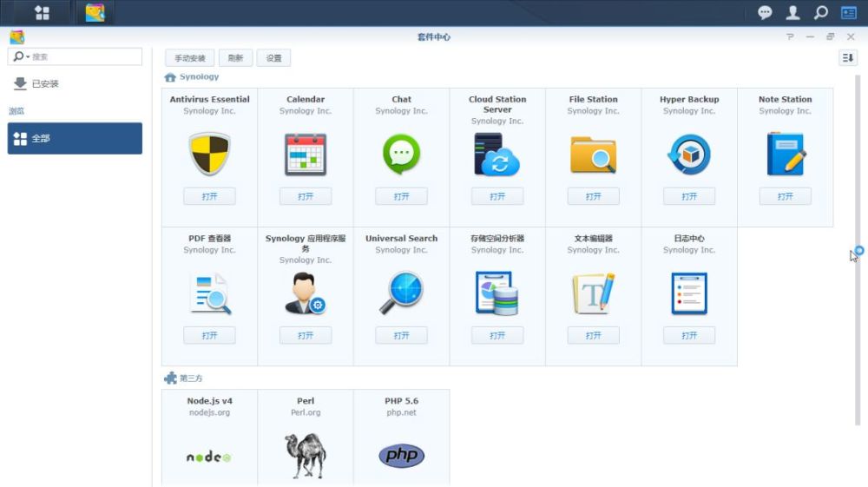Open the DSM main menu grid icon
Screen dimensions: 868x487
42,12
